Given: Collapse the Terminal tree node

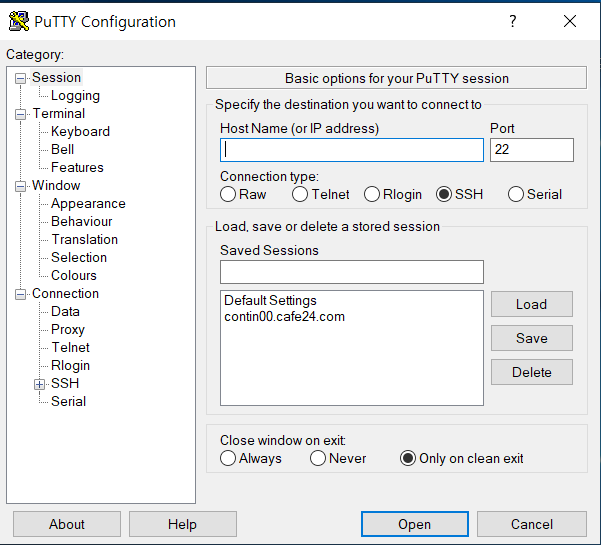Looking at the screenshot, I should (20, 114).
